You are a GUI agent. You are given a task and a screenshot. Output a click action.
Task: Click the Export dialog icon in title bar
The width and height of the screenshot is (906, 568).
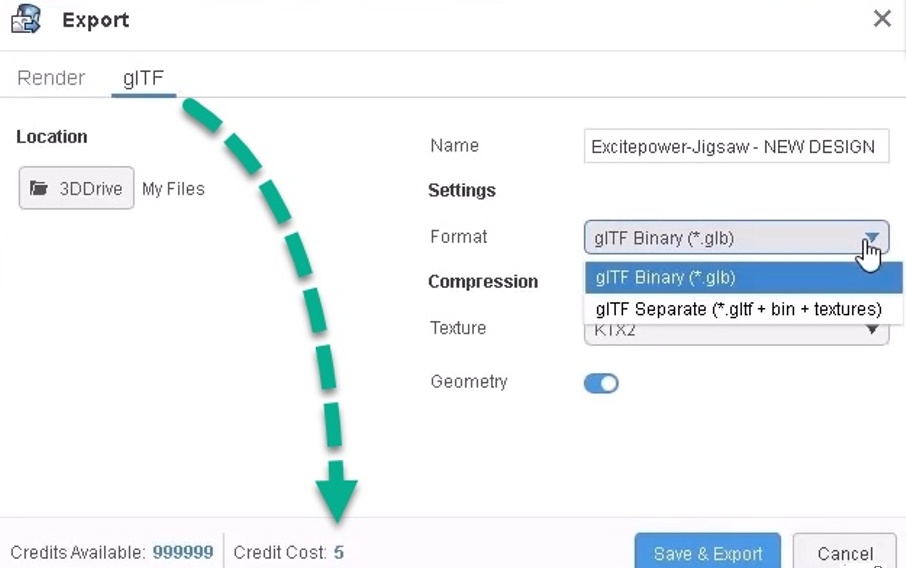25,18
